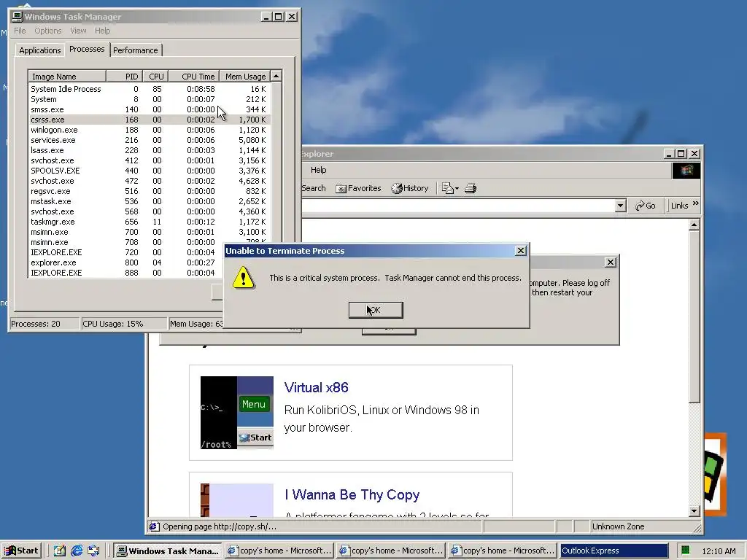Open View menu in Task Manager
The width and height of the screenshot is (747, 560).
78,31
